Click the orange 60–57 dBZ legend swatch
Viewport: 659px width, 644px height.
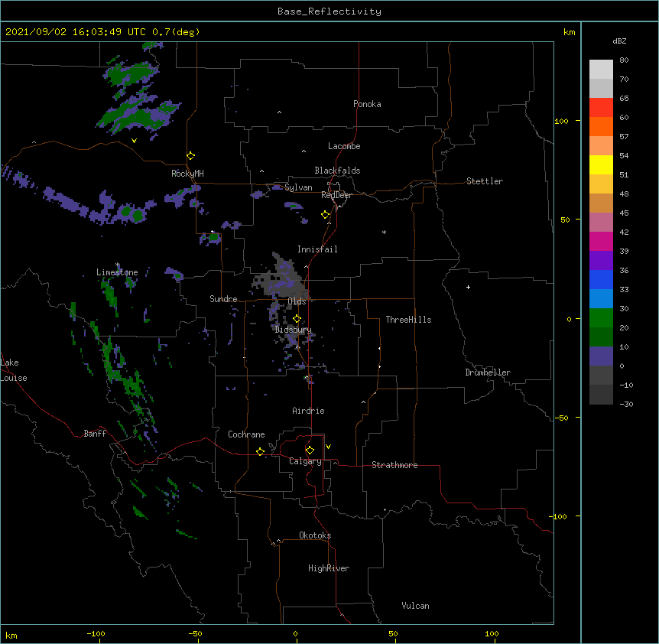click(601, 126)
